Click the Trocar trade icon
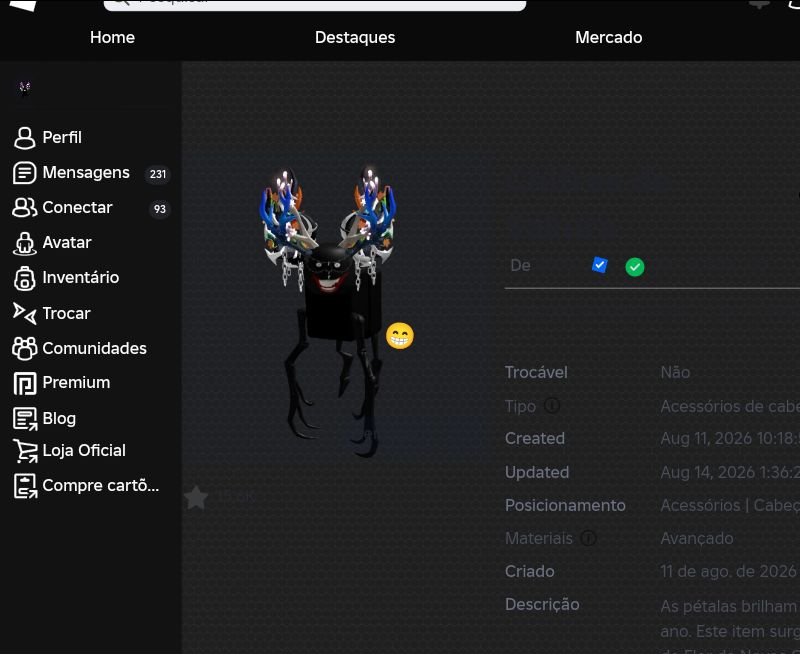Screen dimensions: 800x669 24,313
